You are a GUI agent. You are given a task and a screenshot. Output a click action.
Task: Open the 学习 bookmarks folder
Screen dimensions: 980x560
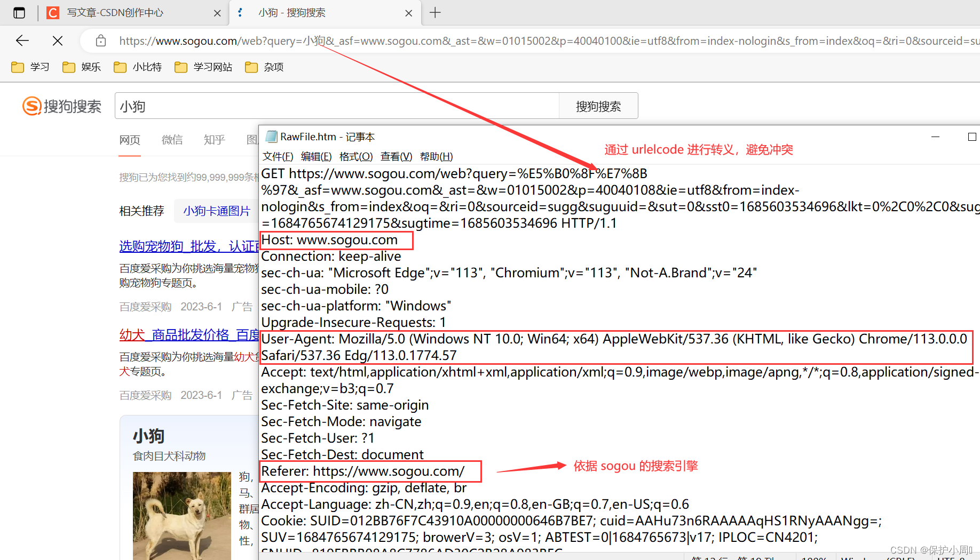(x=30, y=67)
